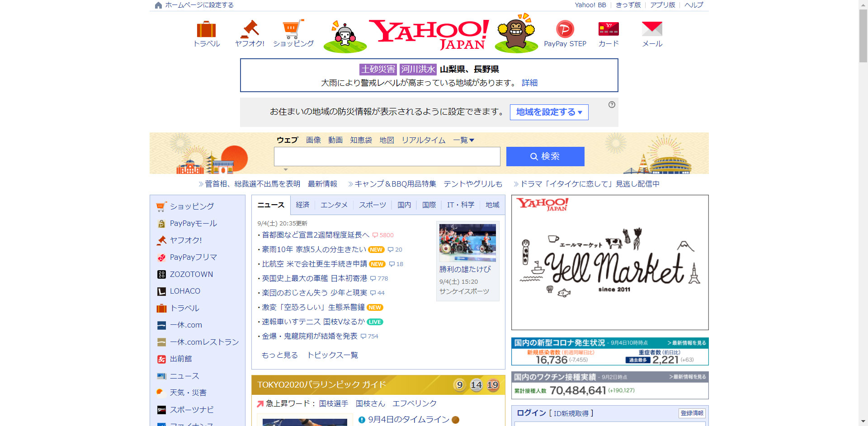The image size is (868, 426).
Task: Click the アプリ版 link at top
Action: tap(663, 5)
